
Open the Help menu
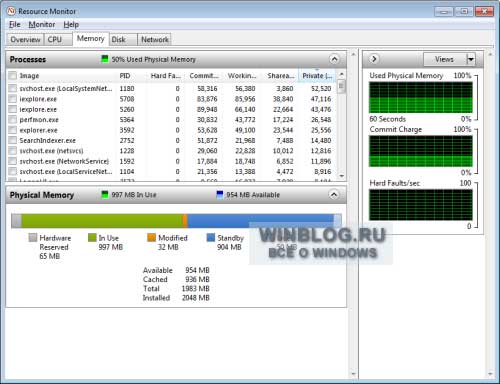click(71, 24)
